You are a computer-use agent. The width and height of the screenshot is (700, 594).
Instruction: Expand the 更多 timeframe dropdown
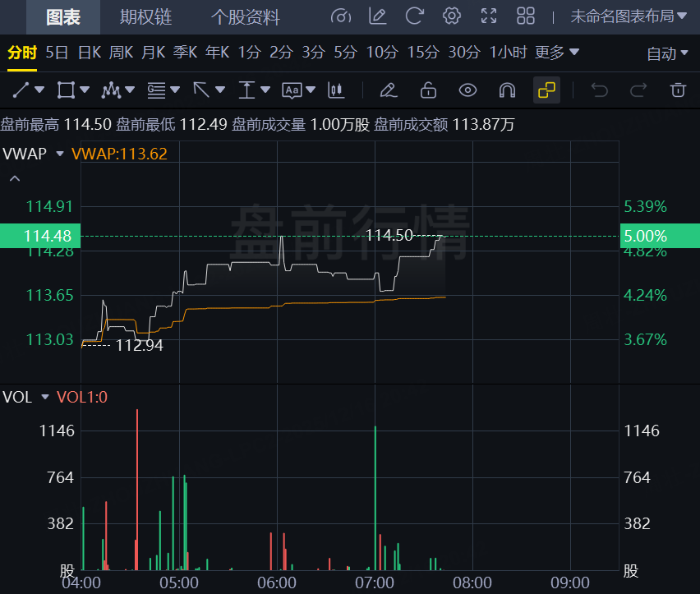[556, 53]
